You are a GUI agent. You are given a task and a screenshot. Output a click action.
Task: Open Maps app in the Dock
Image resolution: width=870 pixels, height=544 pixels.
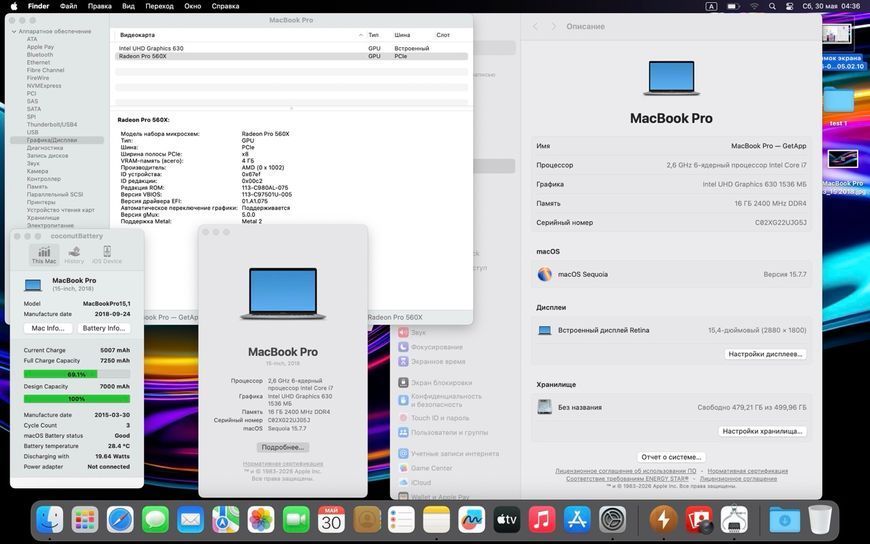pos(225,520)
